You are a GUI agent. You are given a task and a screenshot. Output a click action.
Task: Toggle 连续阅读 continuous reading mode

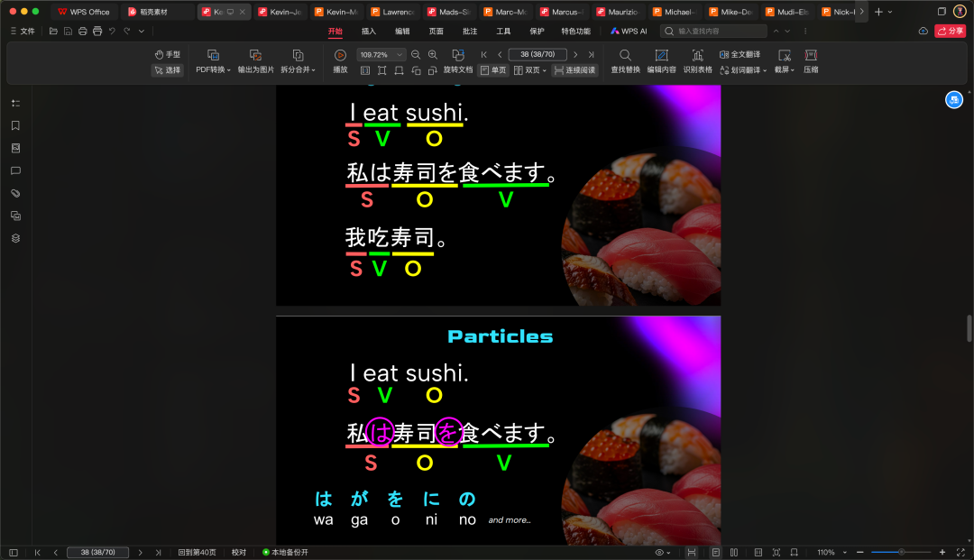[x=574, y=70]
